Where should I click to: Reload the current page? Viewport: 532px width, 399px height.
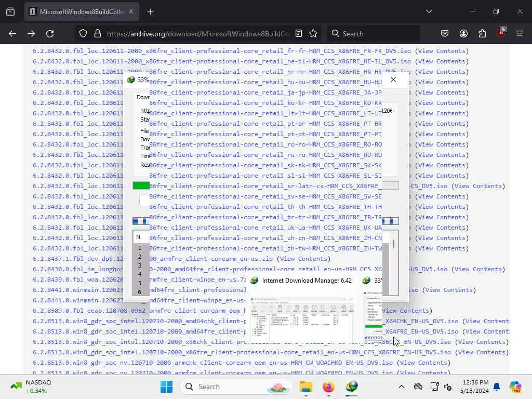point(50,34)
